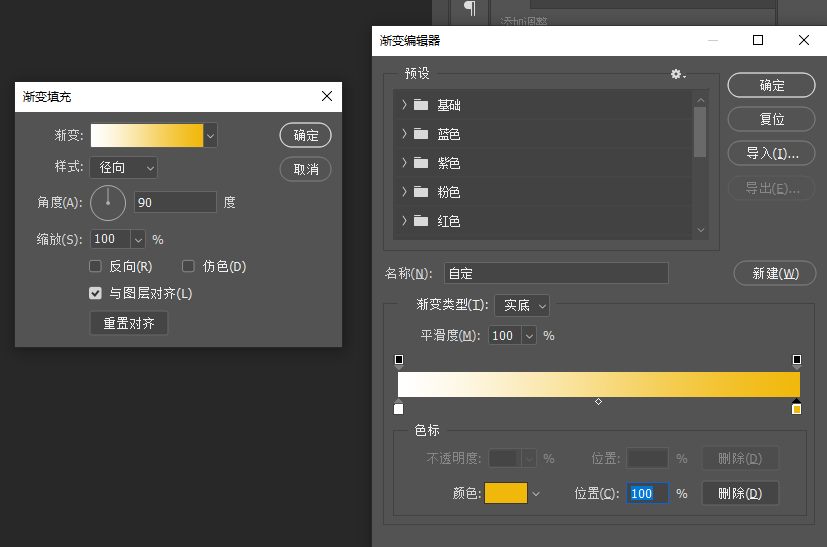Screen dimensions: 827x547
Task: Click scroll-down arrow of presets list
Action: tap(700, 230)
